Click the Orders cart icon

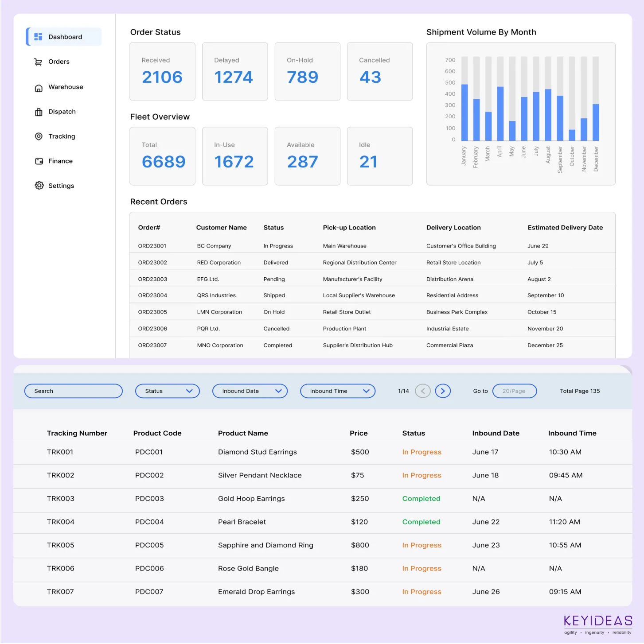coord(39,62)
